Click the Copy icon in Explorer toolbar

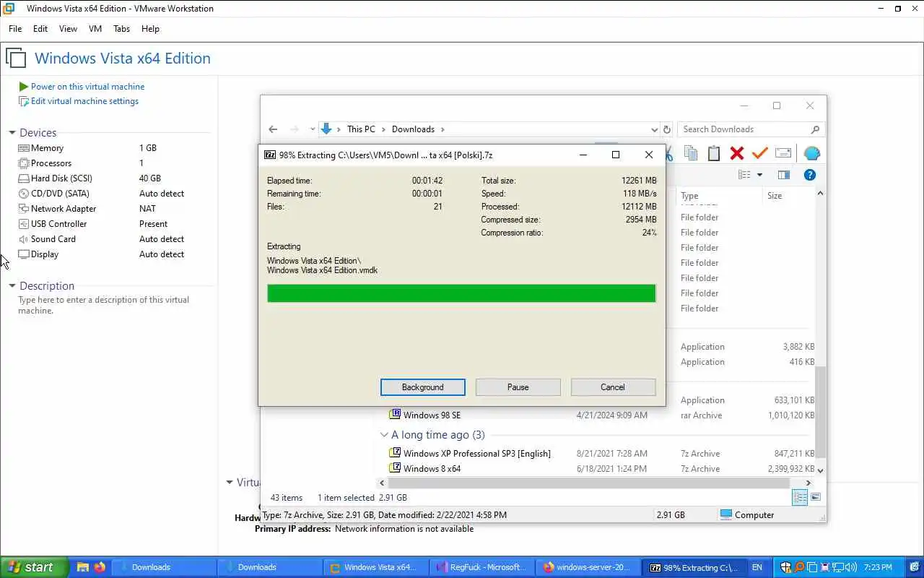click(x=691, y=153)
